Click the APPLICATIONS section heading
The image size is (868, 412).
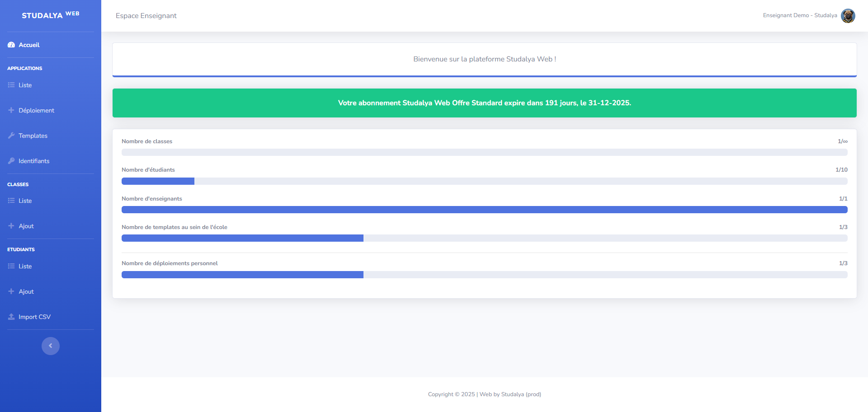[25, 68]
